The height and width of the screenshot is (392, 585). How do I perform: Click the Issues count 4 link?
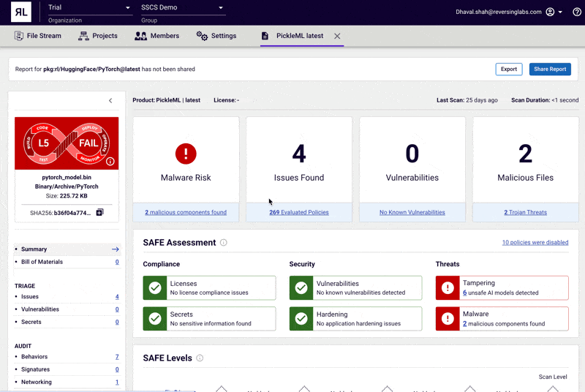click(x=117, y=296)
